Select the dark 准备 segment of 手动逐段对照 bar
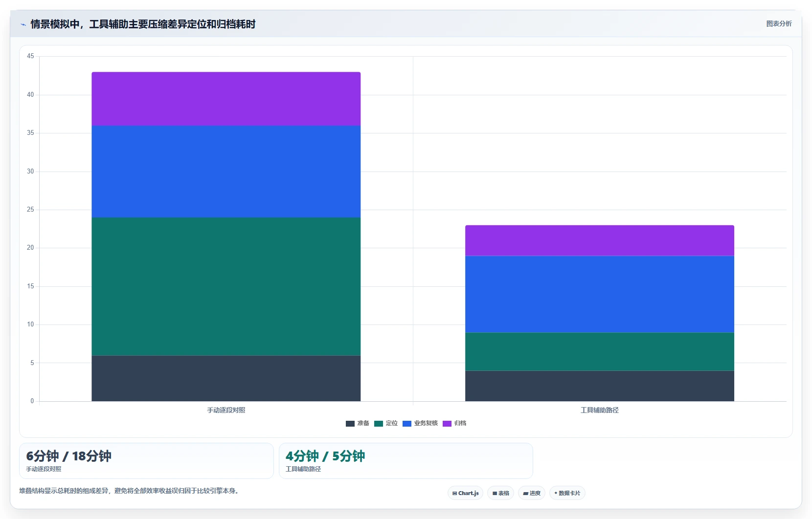This screenshot has height=519, width=812. 226,378
